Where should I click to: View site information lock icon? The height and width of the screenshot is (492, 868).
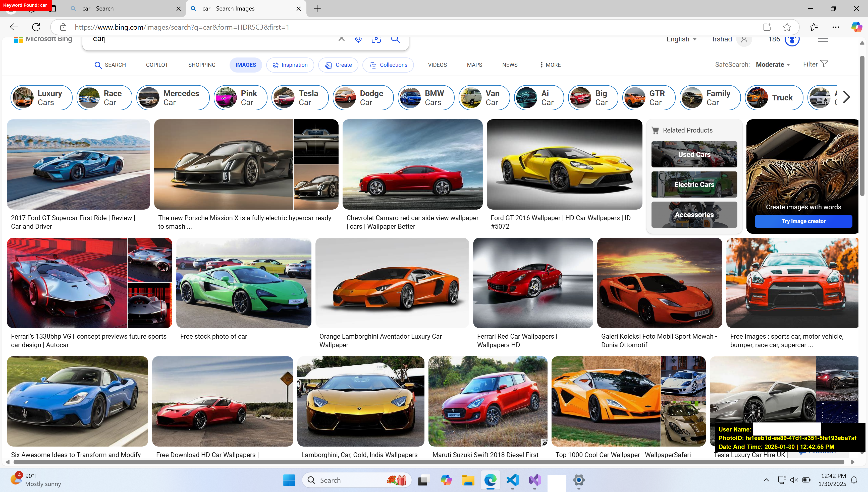(x=63, y=27)
